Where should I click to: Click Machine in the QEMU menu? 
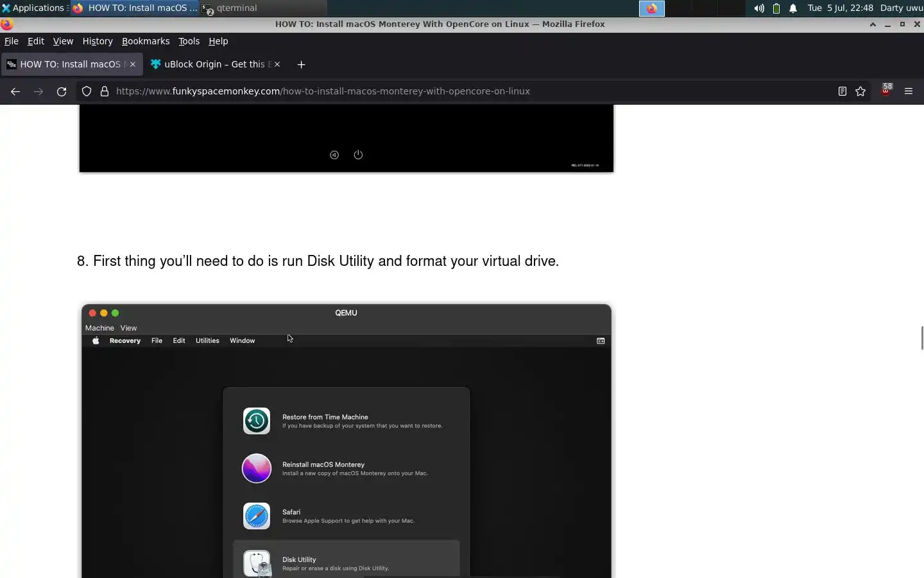[99, 328]
